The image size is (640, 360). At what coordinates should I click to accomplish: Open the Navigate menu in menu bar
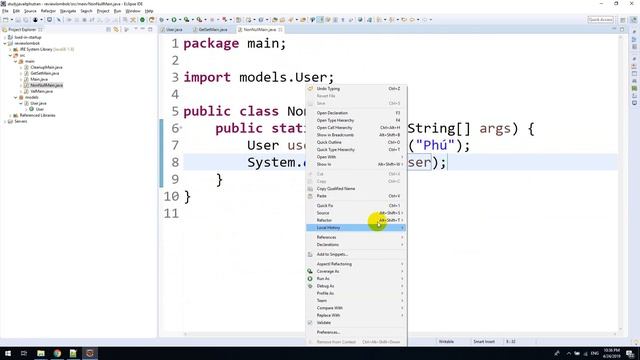tap(68, 11)
